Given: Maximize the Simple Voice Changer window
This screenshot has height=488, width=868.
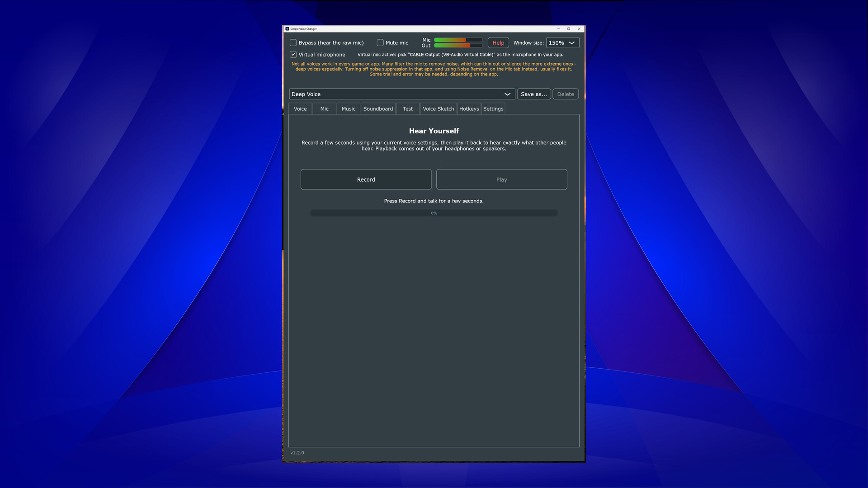Looking at the screenshot, I should point(569,29).
